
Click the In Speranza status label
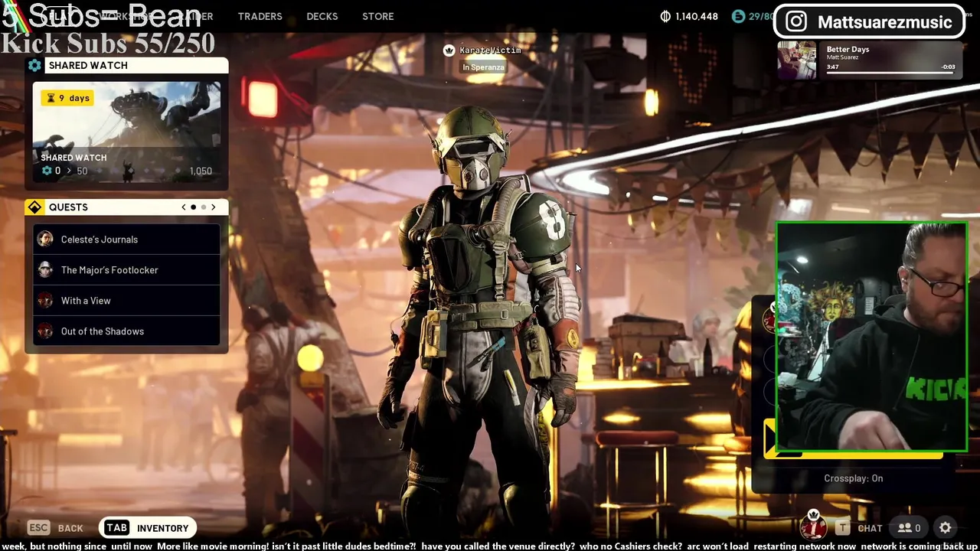click(483, 67)
